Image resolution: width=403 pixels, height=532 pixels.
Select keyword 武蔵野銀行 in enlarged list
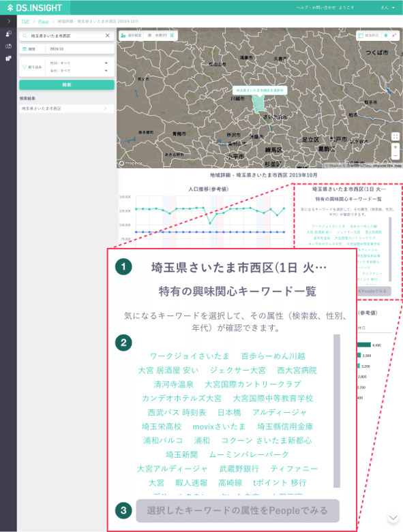[239, 469]
